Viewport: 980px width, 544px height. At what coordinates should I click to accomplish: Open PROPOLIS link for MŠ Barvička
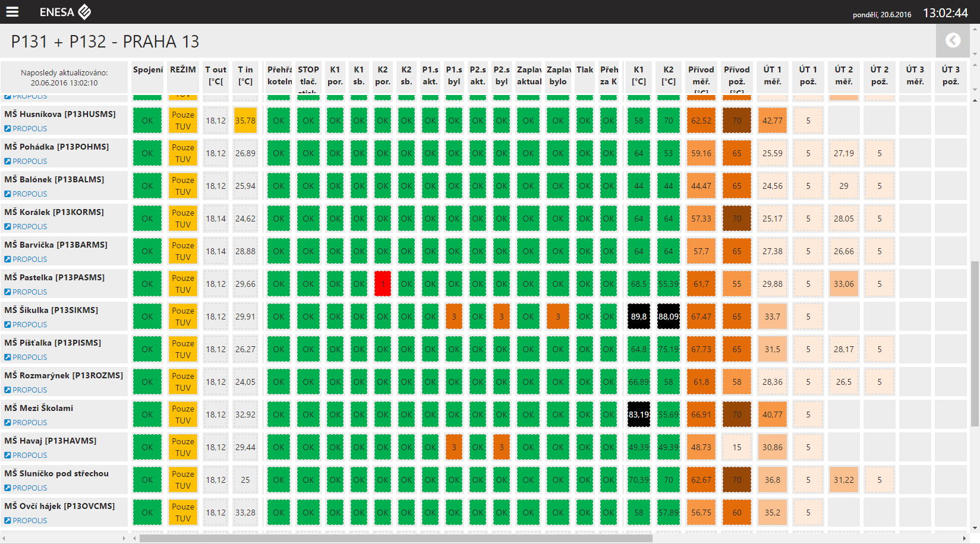pos(30,259)
